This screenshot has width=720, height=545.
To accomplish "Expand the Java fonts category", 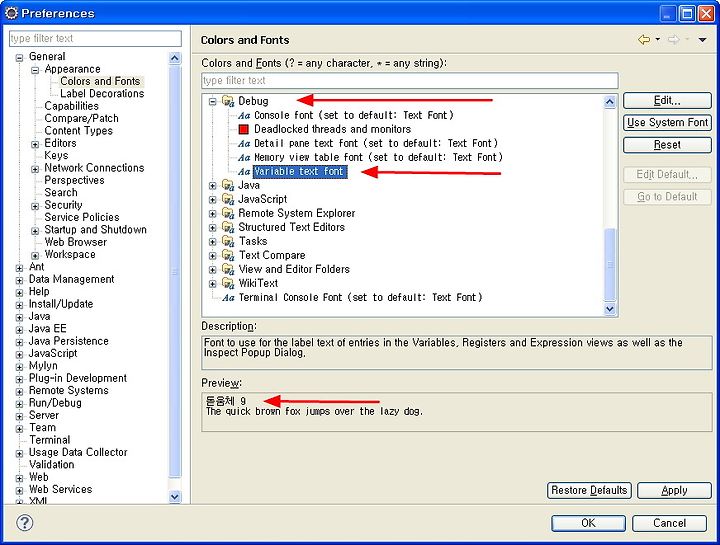I will [x=212, y=185].
